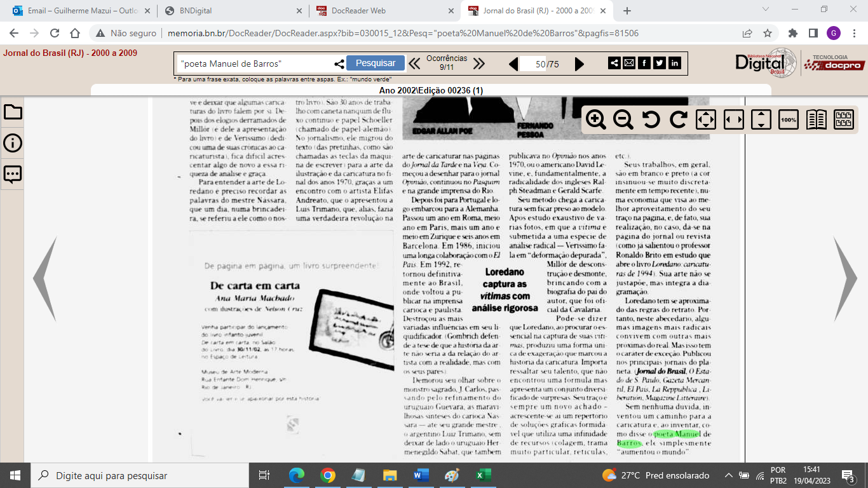Open comments bubble icon in sidebar

coord(13,174)
